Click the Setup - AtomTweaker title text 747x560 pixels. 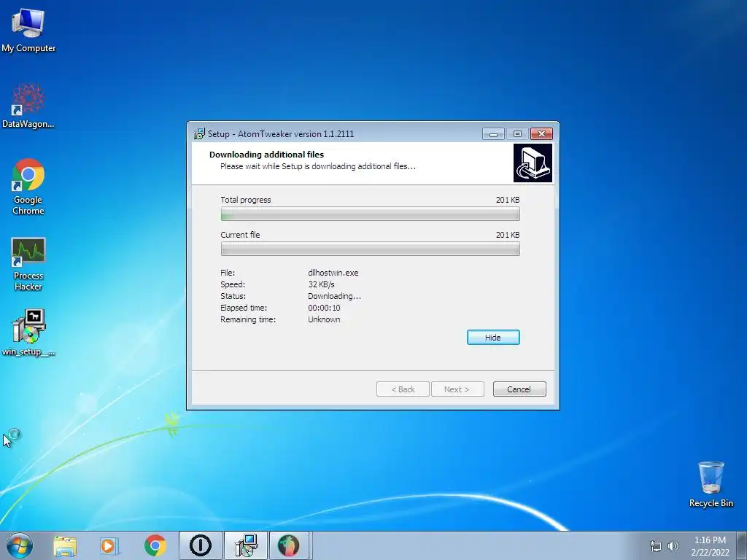281,134
